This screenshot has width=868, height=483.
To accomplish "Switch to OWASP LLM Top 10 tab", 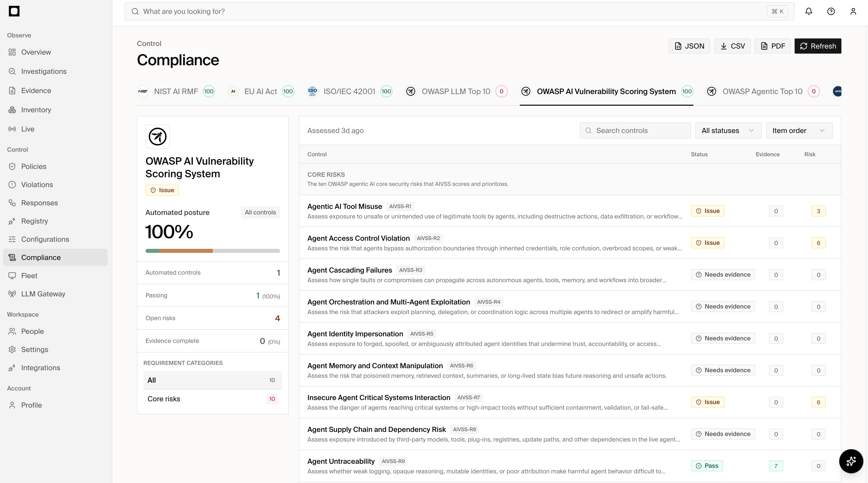I will click(456, 91).
